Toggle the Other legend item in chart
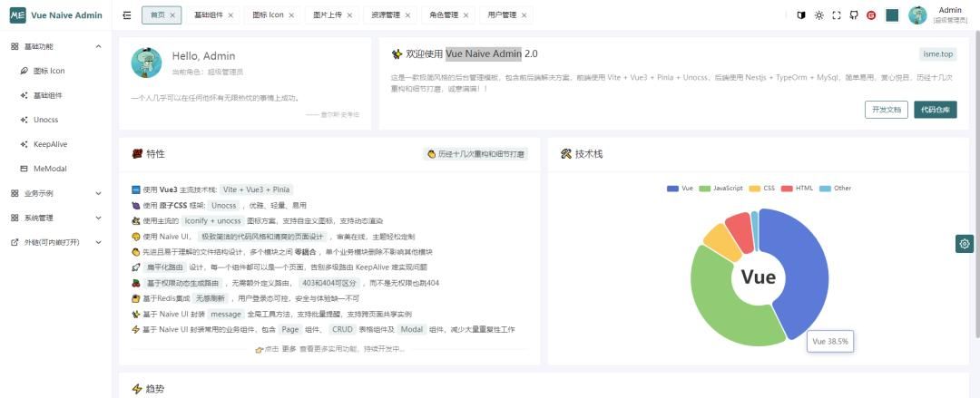 tap(835, 188)
